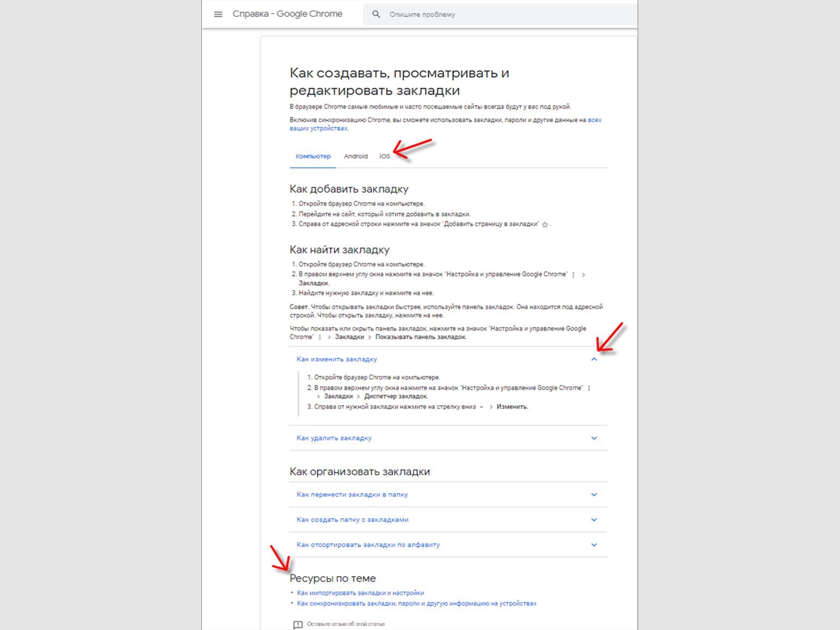Click the "Как перенести закладки в папку" heading

coord(352,494)
